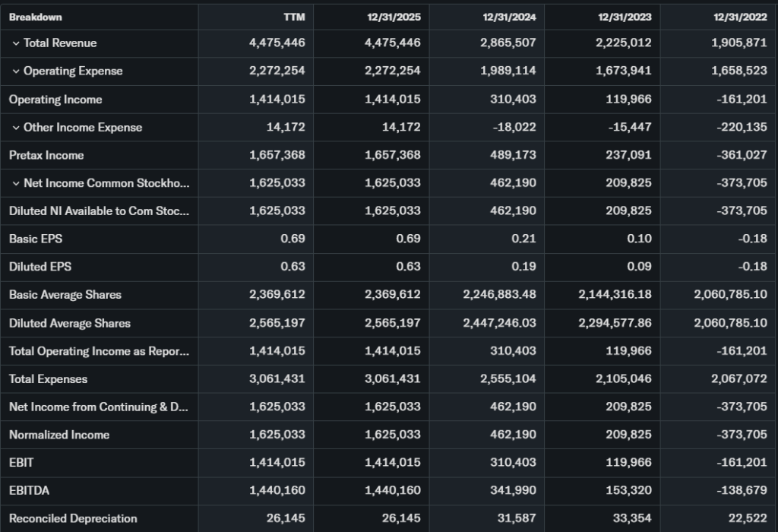Screen dimensions: 778x532
Task: Select the Reconciled Depreciation row label
Action: 73,518
